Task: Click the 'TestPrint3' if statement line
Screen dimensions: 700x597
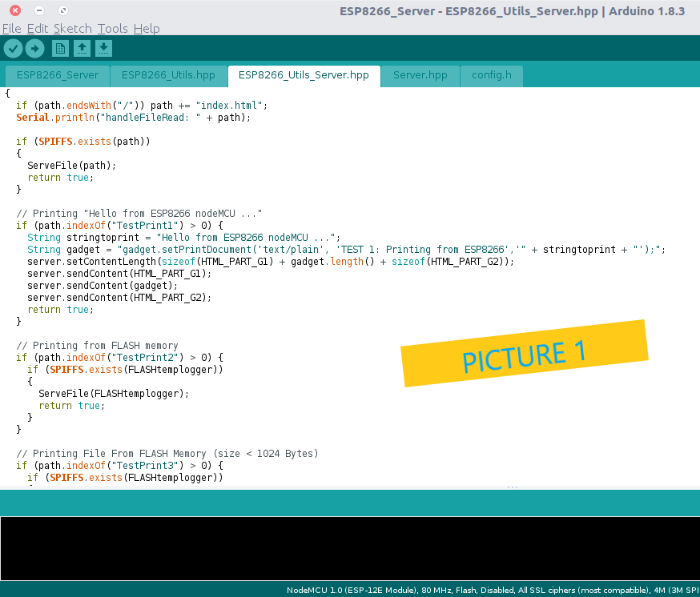Action: (x=119, y=466)
